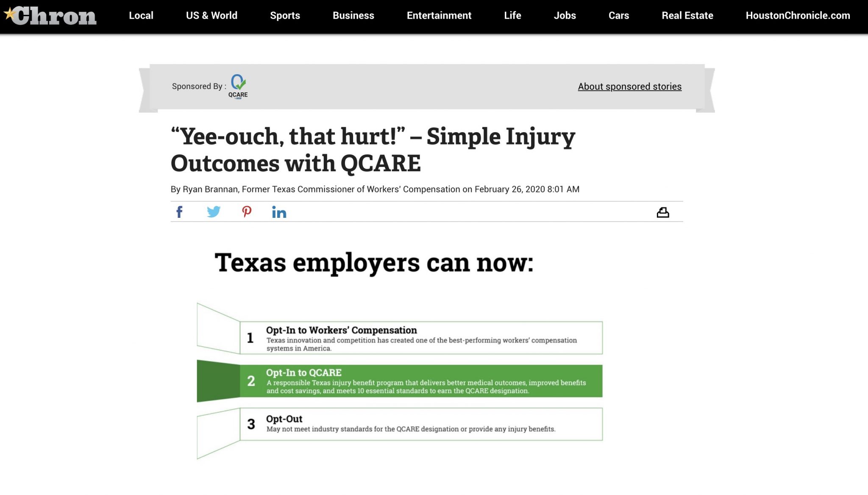Open About sponsored stories link
This screenshot has width=868, height=495.
(629, 86)
